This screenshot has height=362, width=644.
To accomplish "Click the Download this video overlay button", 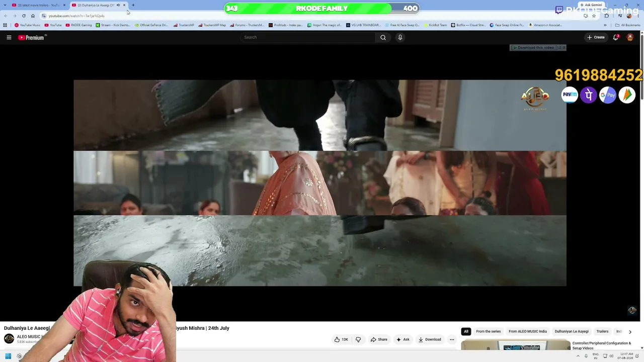I will 534,48.
